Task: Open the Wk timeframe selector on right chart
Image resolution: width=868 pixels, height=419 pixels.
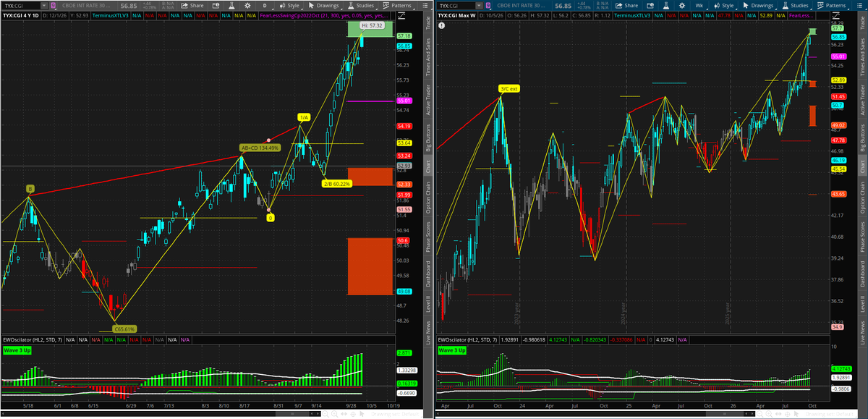Action: (x=698, y=5)
